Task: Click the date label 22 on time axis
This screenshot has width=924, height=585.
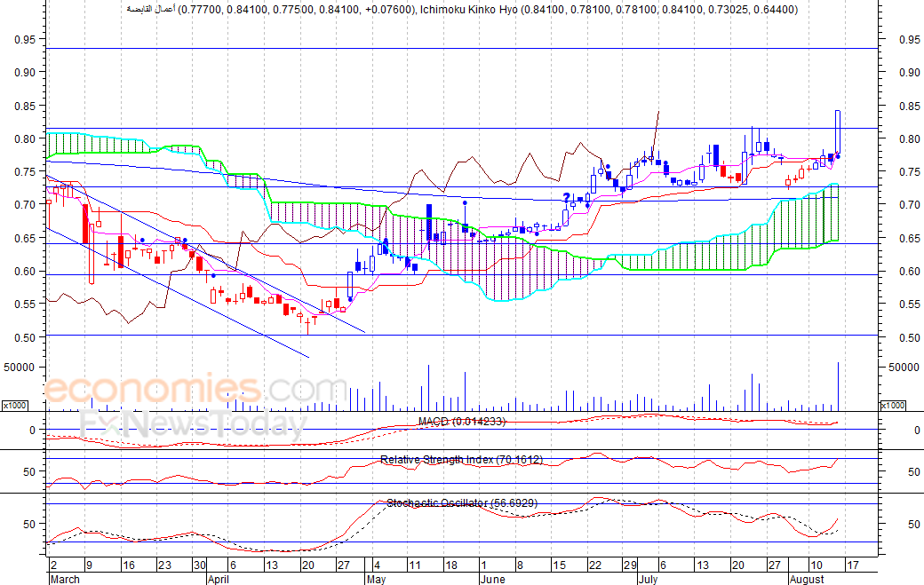Action: pos(594,565)
